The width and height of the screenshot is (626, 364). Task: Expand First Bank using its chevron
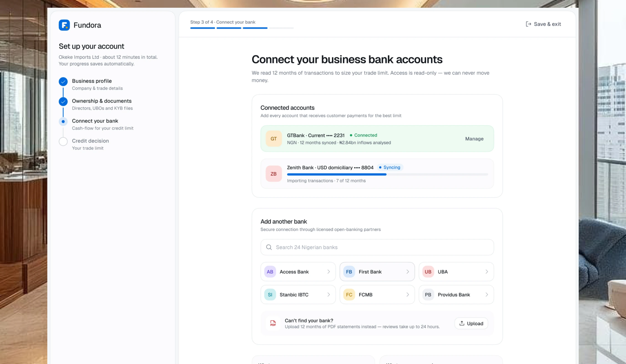[408, 272]
